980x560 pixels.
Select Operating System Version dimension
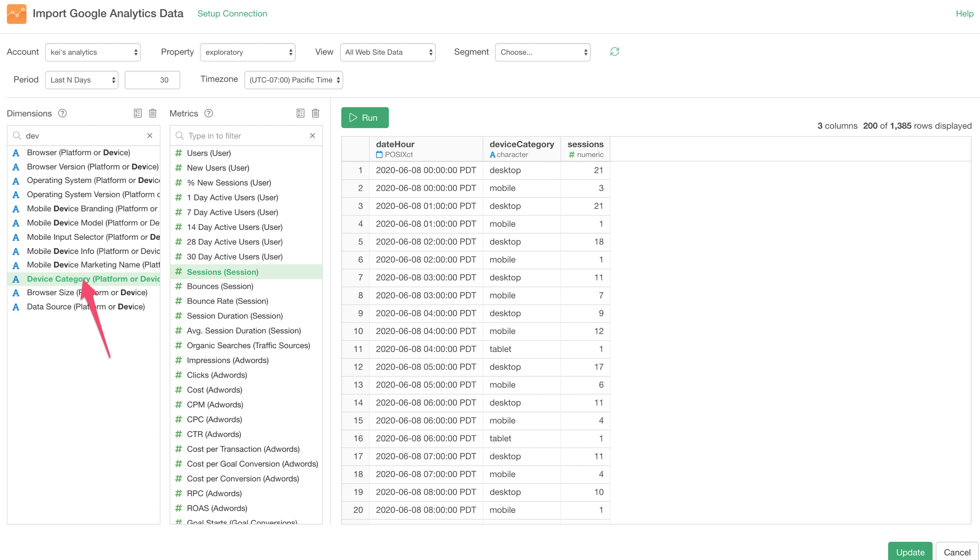pos(84,194)
